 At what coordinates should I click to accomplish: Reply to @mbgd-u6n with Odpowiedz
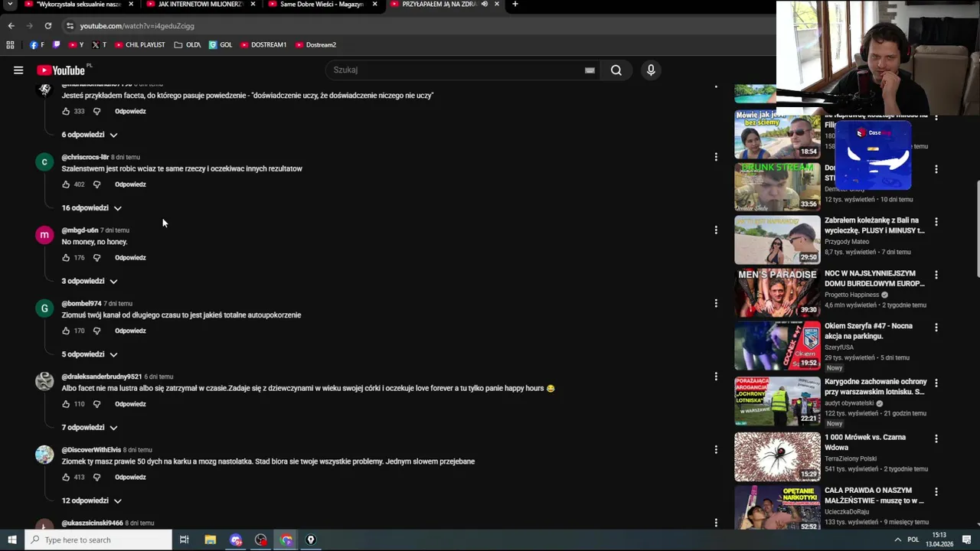pos(130,258)
